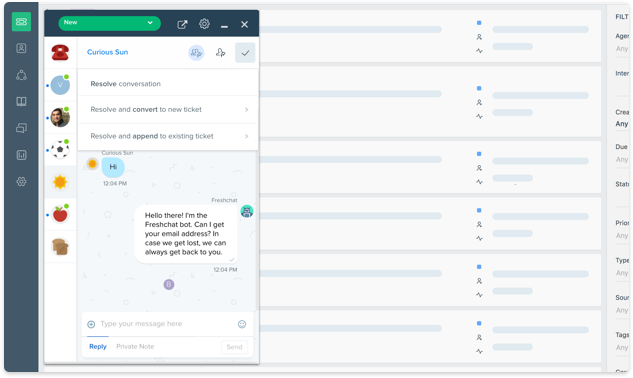Click the resolve checkmark button
Image resolution: width=633 pixels, height=378 pixels.
click(245, 53)
